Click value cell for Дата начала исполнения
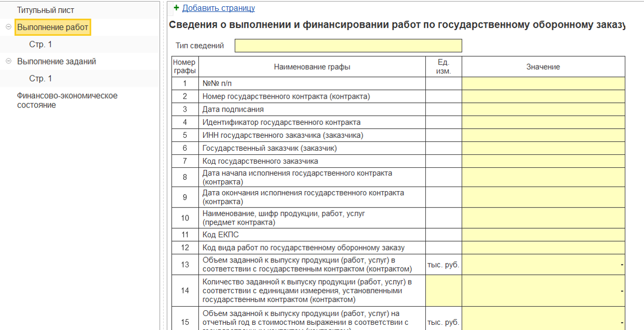This screenshot has width=644, height=330. point(543,177)
